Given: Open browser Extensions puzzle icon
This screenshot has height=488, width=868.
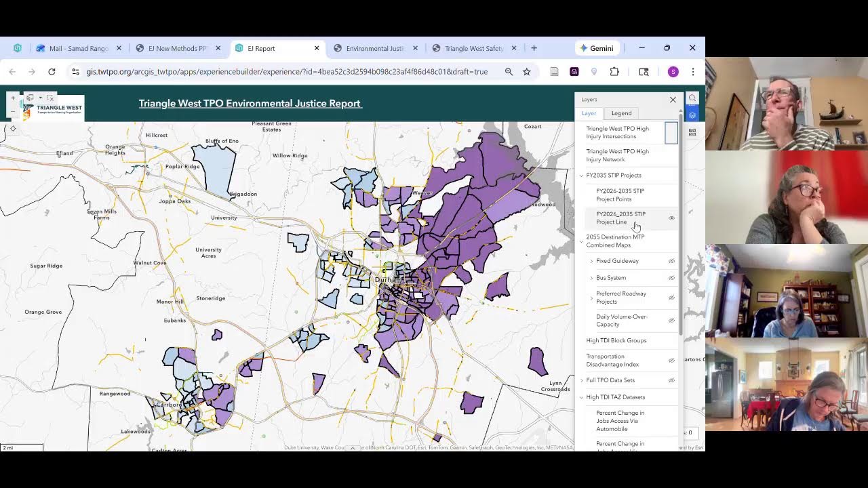Looking at the screenshot, I should [614, 72].
